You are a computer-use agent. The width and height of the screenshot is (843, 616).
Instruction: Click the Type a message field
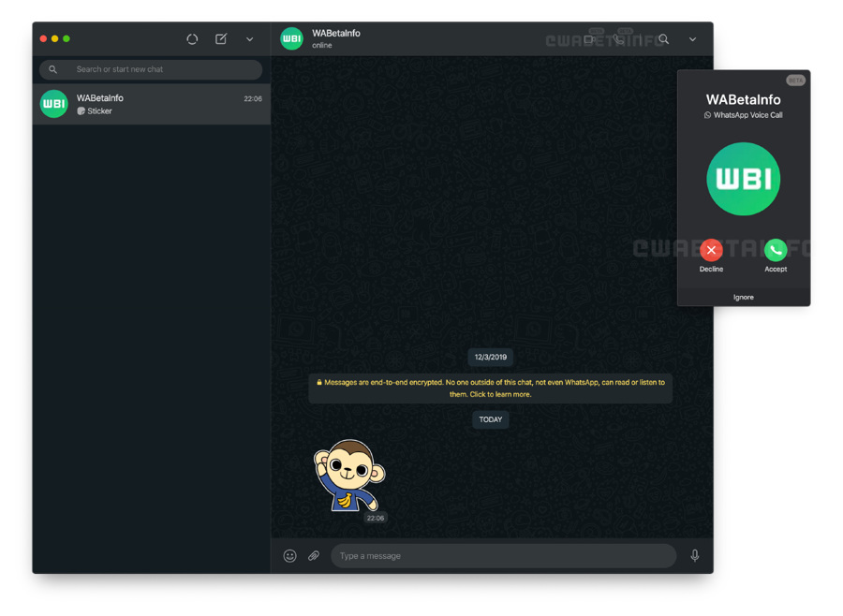click(503, 556)
